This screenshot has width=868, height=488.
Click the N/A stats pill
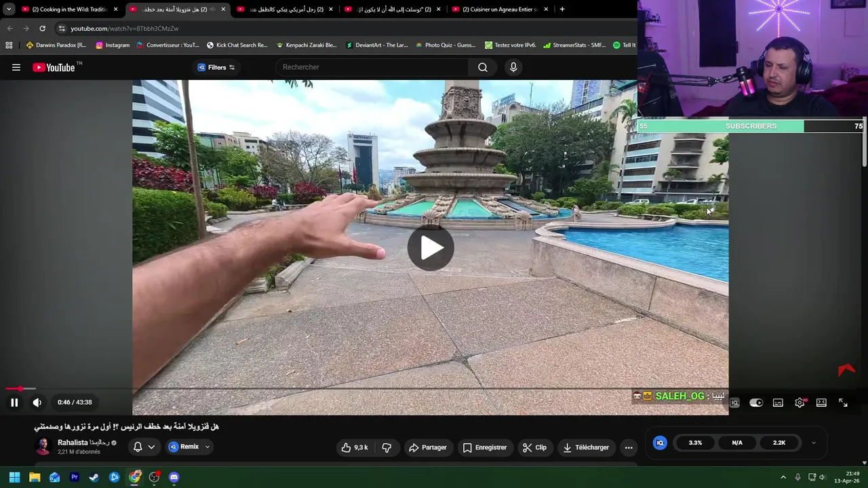tap(737, 443)
